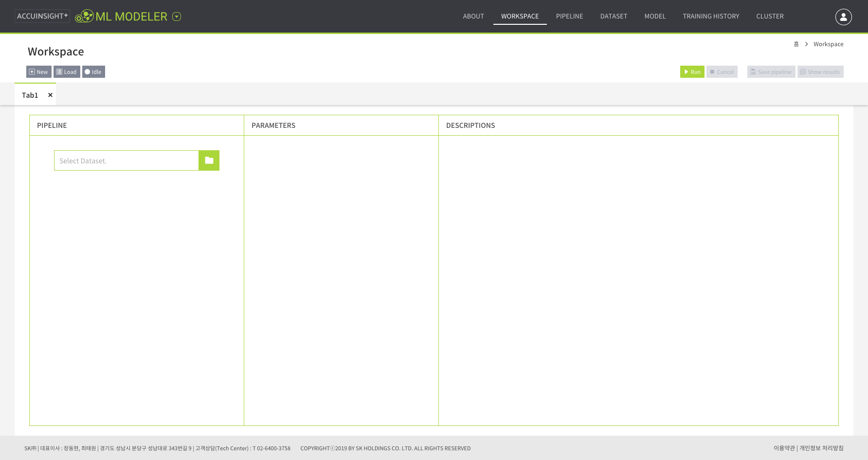Click the Workspace breadcrumb text

829,44
